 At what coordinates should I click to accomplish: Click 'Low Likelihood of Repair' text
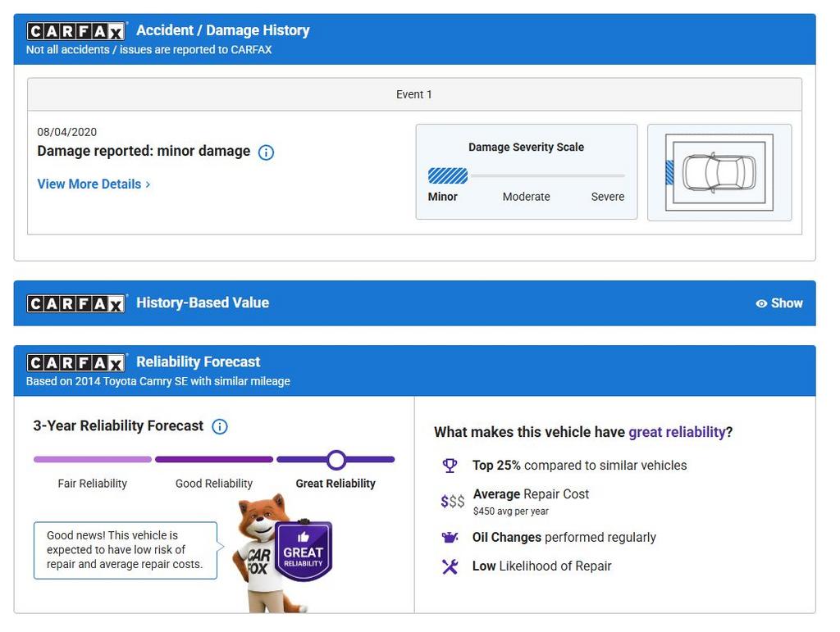[x=541, y=566]
